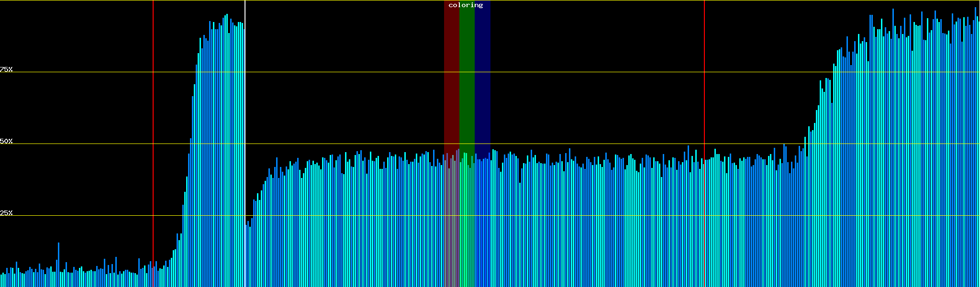This screenshot has height=287, width=980.
Task: Click the 50% axis label
Action: [x=6, y=141]
